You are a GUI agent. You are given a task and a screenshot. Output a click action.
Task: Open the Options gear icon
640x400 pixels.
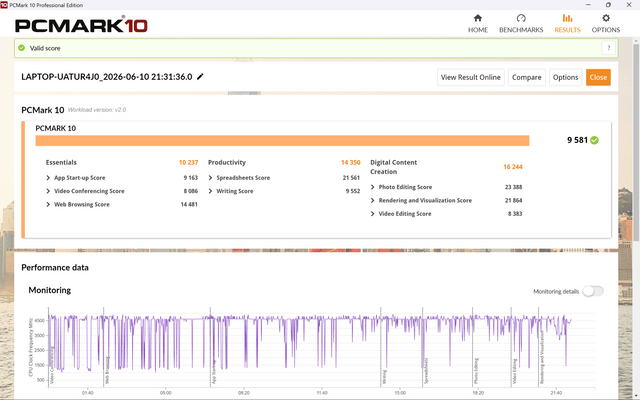point(606,18)
